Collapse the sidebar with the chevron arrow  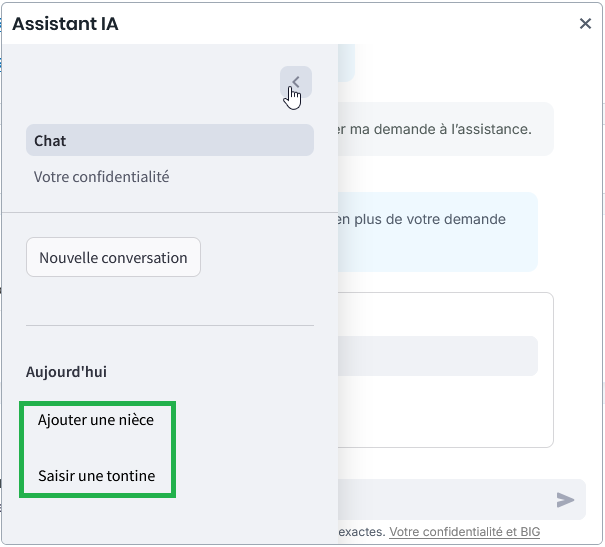coord(296,82)
